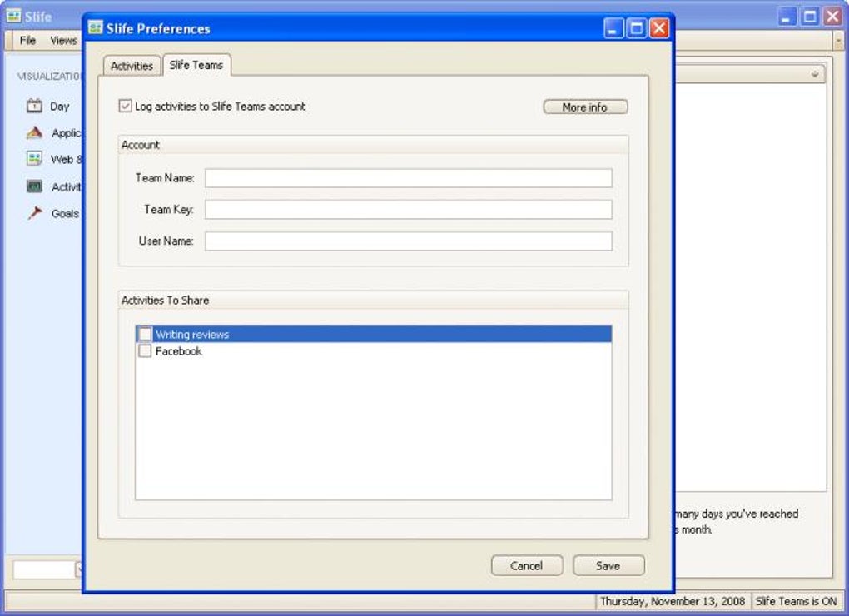Screen dimensions: 849x616
Task: Click the Applications pyramid icon in sidebar
Action: pos(34,132)
